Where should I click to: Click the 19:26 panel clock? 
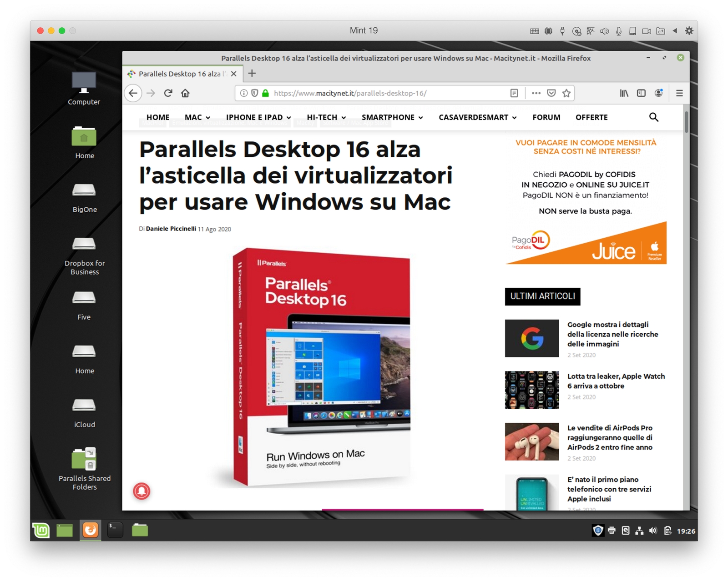(x=686, y=531)
